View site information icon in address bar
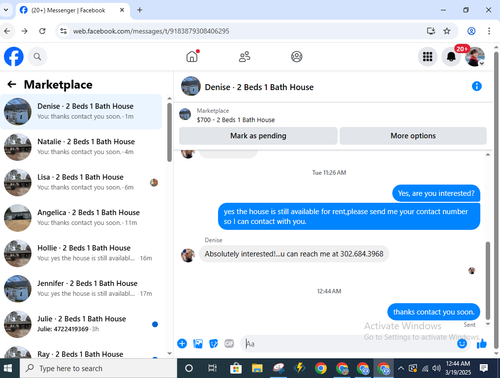 (x=63, y=31)
